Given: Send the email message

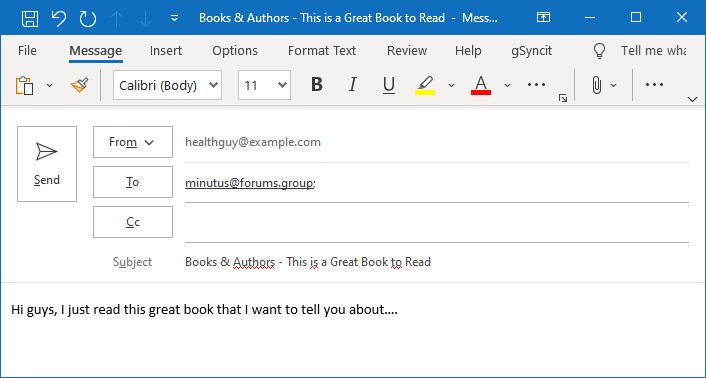Looking at the screenshot, I should [47, 164].
